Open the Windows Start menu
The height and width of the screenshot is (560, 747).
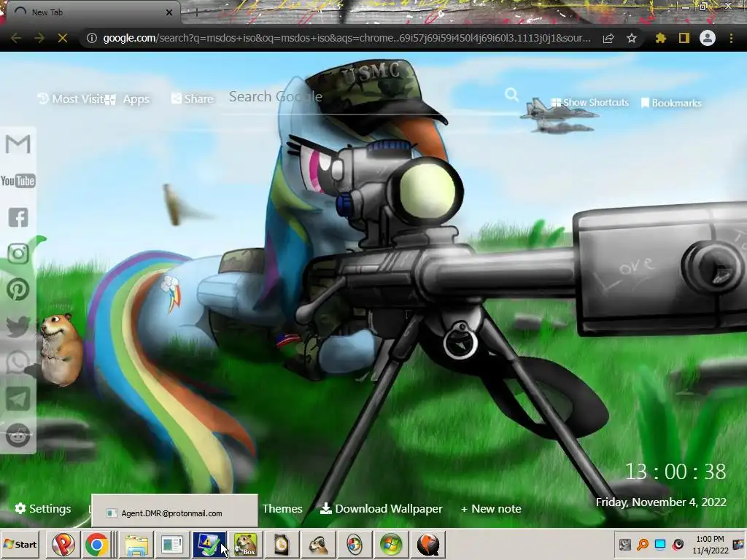click(x=20, y=544)
